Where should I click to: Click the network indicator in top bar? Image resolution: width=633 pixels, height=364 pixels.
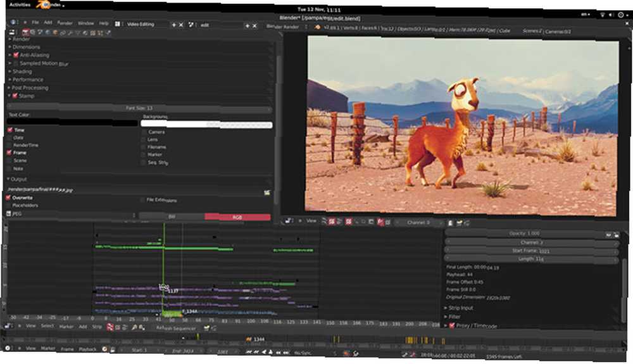pos(602,15)
